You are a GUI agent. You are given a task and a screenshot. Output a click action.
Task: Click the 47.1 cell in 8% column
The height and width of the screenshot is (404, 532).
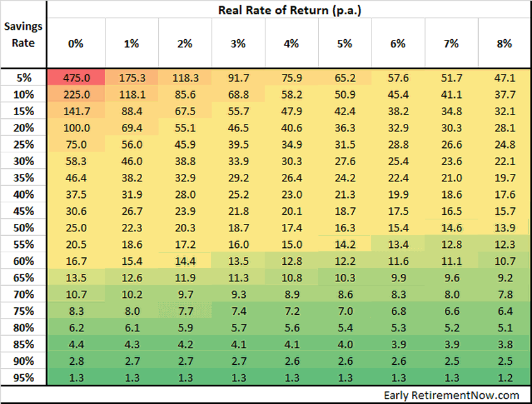click(x=504, y=78)
